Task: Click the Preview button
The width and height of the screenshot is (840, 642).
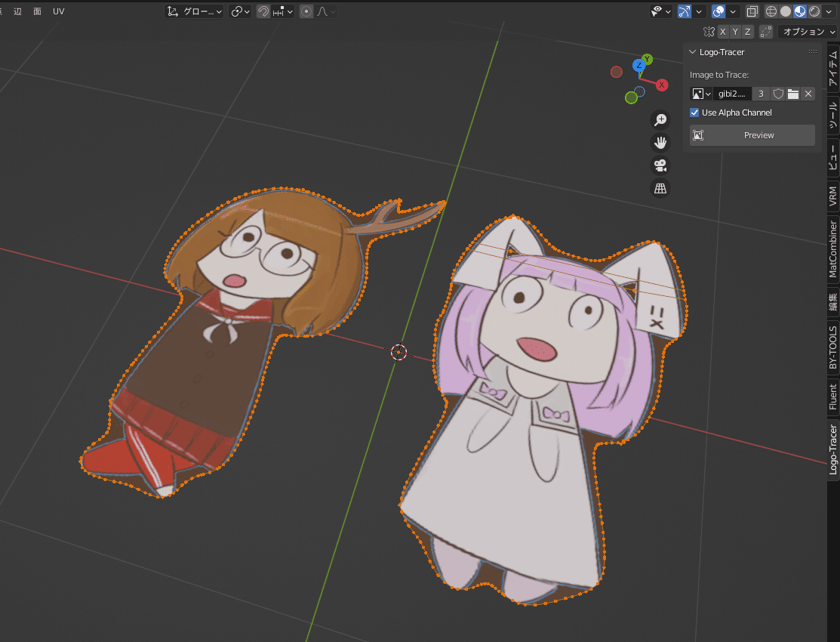Action: pos(752,135)
